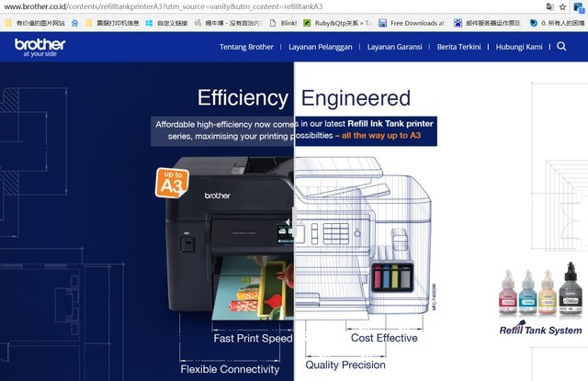Click the magenta ink bottle image

pos(508,291)
